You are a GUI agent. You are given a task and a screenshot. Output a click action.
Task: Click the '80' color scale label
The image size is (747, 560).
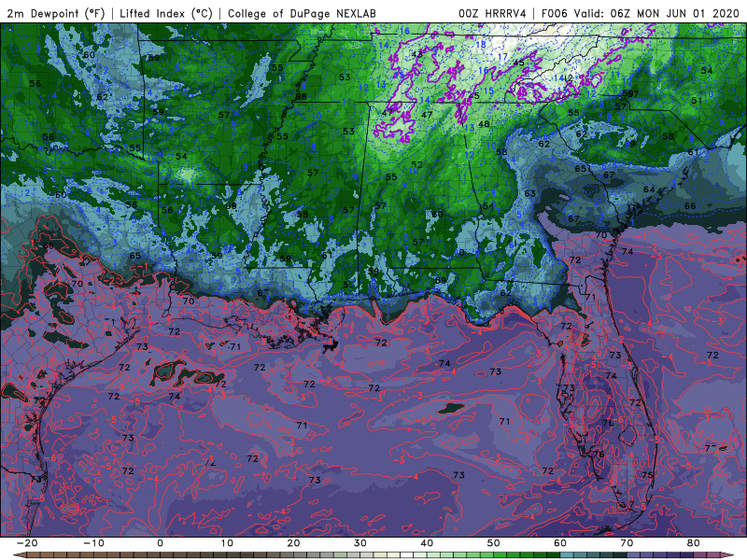tap(694, 543)
